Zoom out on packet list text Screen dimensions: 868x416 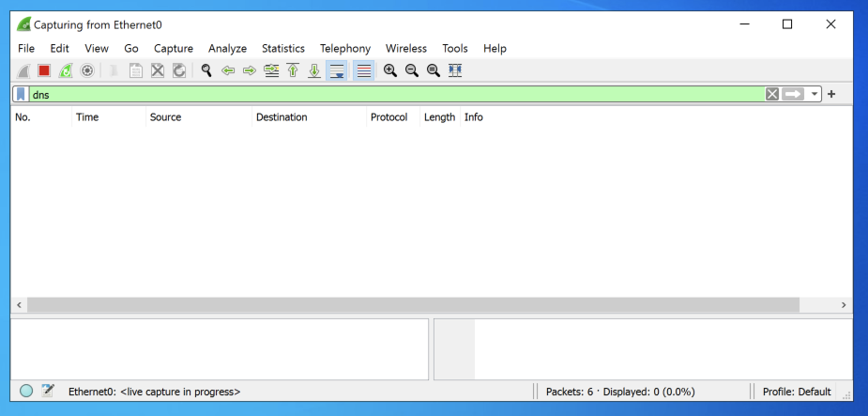(x=412, y=71)
